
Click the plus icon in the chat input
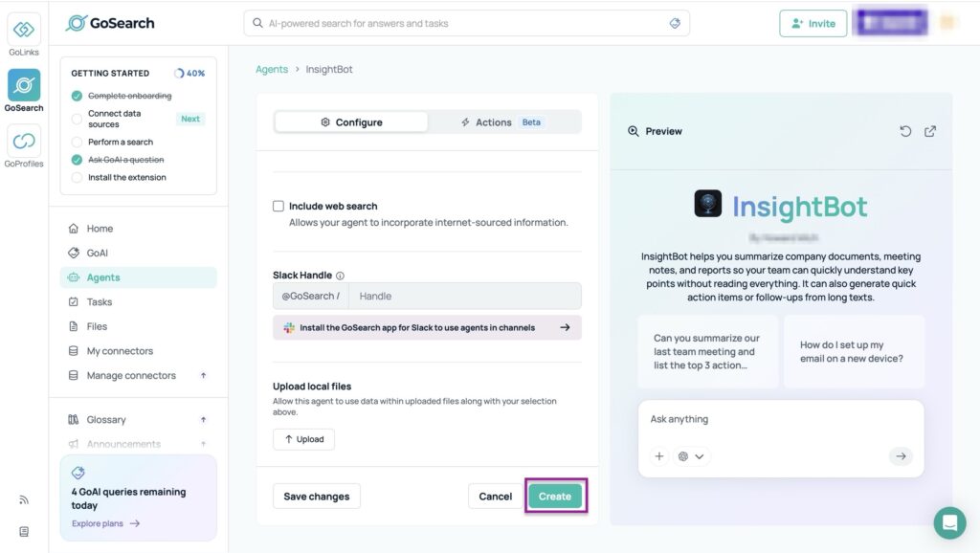pyautogui.click(x=659, y=456)
